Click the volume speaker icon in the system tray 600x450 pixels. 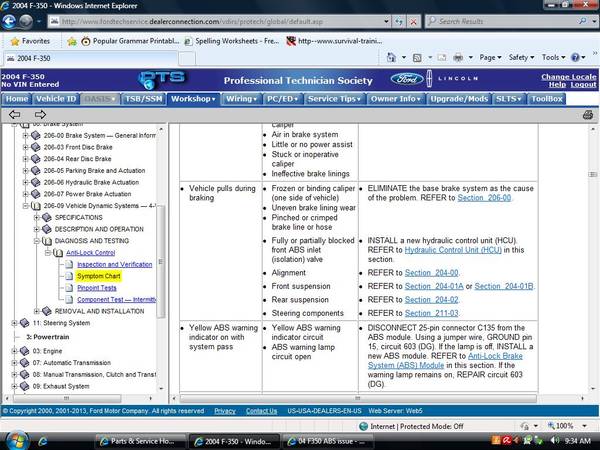[554, 441]
